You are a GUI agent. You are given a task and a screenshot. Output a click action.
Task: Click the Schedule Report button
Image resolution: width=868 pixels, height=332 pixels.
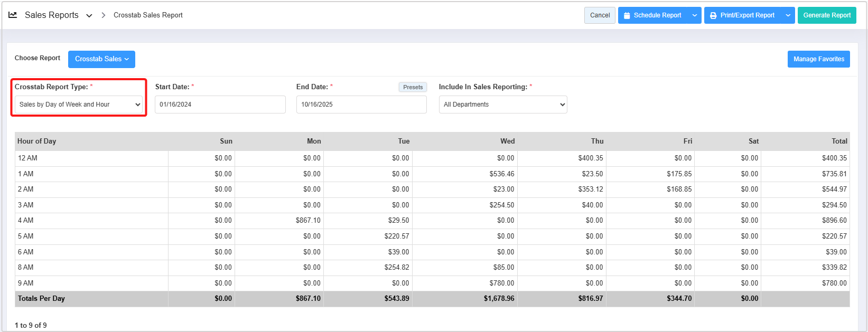[653, 15]
